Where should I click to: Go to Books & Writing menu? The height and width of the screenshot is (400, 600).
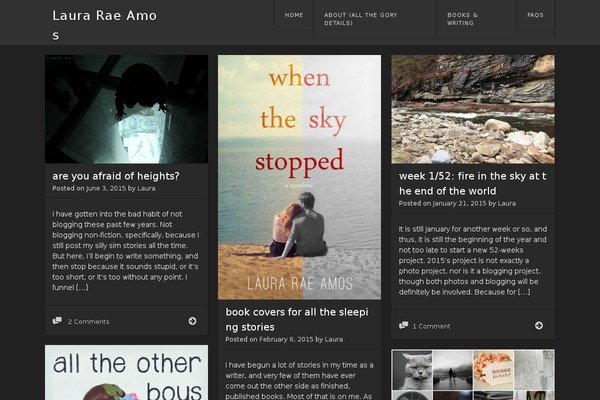coord(462,19)
